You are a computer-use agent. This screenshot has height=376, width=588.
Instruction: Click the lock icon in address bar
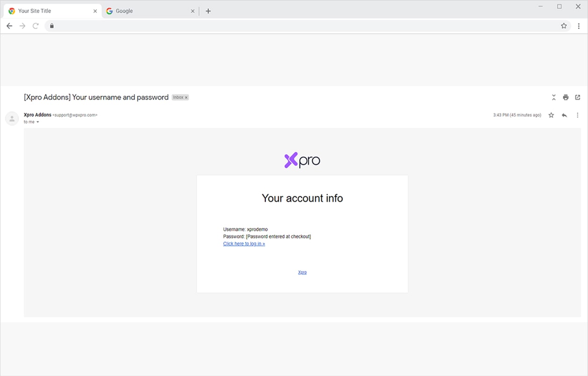click(x=52, y=26)
